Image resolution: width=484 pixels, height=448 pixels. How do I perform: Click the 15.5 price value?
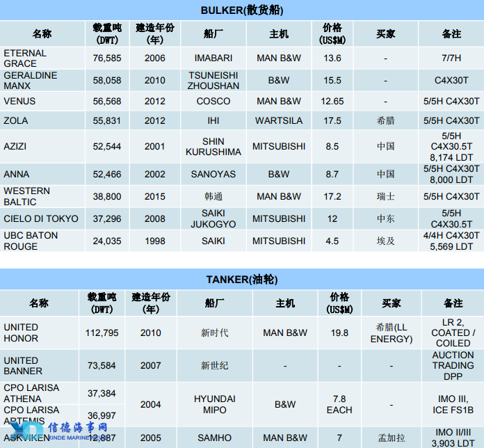[x=332, y=80]
